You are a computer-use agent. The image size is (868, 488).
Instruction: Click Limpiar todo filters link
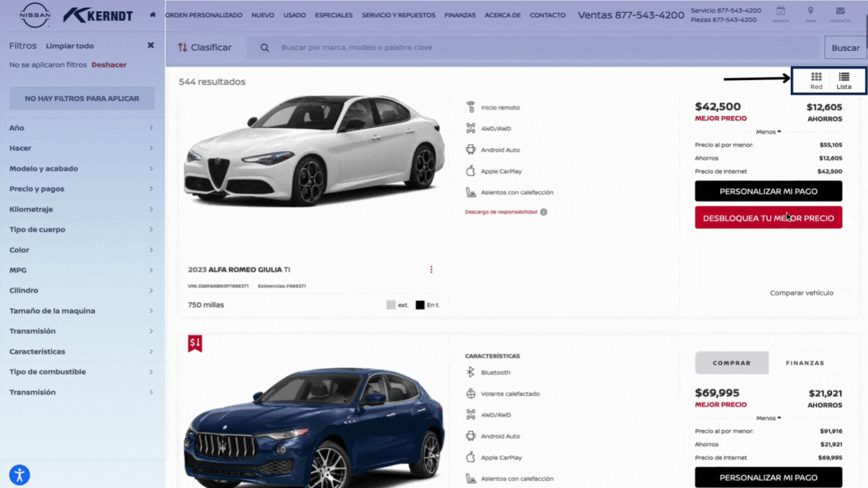[x=70, y=46]
